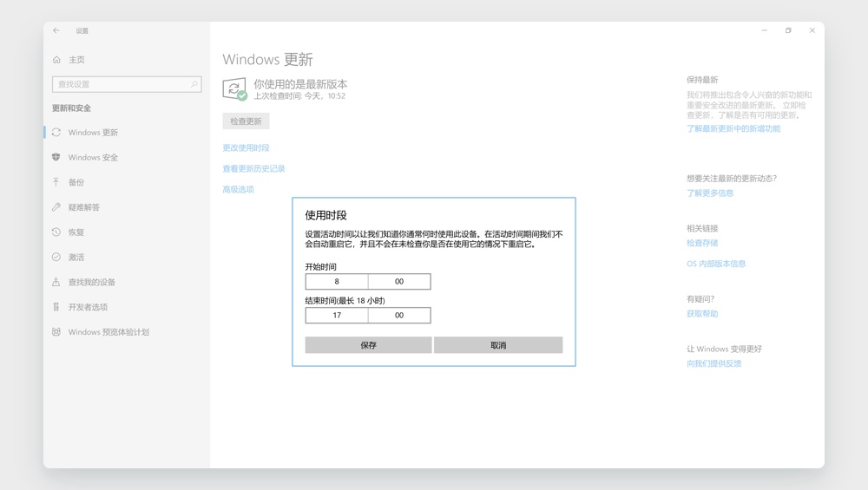This screenshot has width=868, height=490.
Task: Click the 保持最新 heading
Action: coord(702,80)
